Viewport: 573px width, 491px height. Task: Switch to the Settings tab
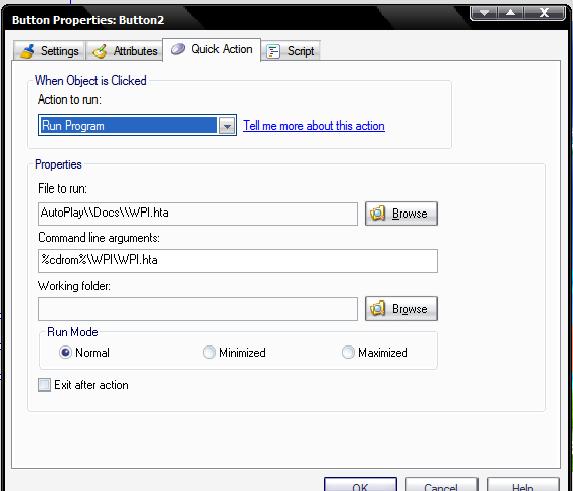(49, 51)
